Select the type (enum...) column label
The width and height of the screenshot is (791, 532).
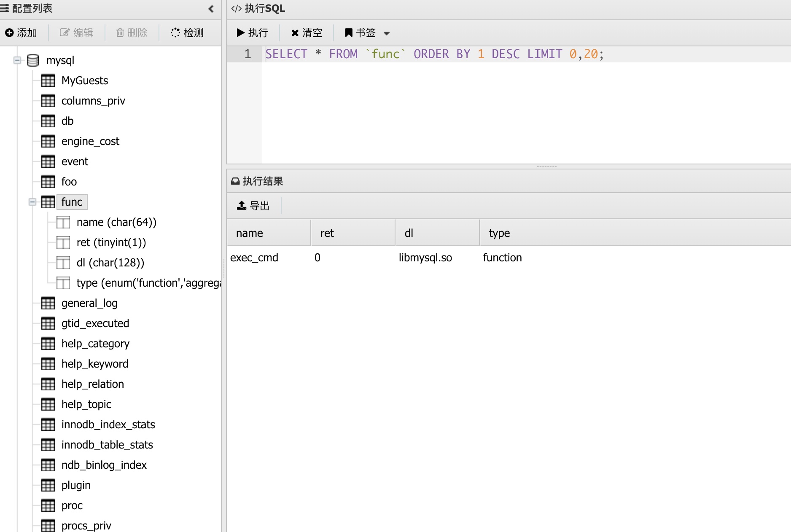click(148, 283)
